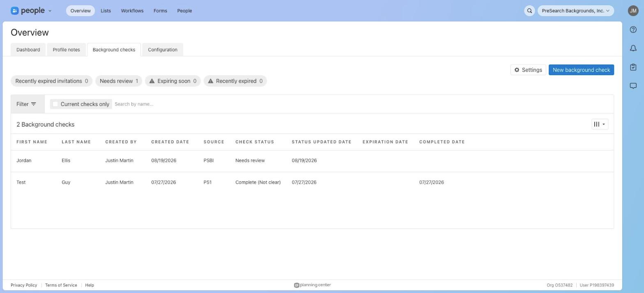Switch to the Dashboard tab
Viewport: 644px width, 293px height.
click(28, 50)
